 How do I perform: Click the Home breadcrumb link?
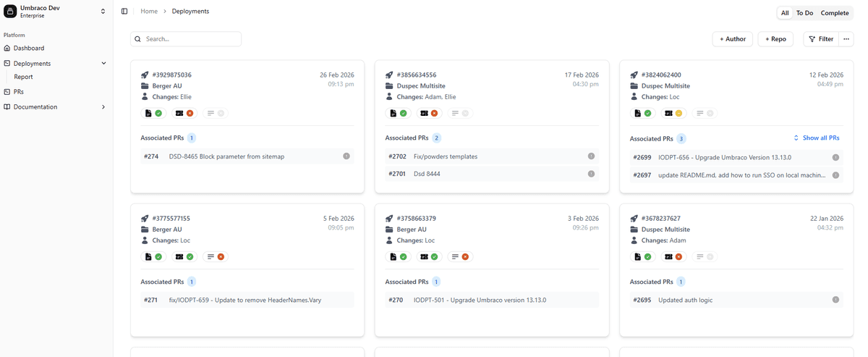[149, 12]
